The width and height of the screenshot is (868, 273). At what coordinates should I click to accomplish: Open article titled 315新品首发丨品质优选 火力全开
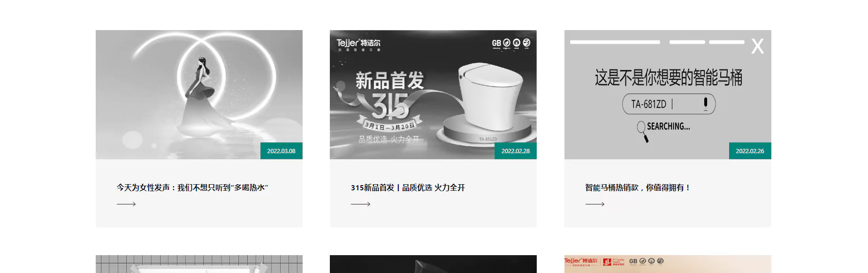408,187
